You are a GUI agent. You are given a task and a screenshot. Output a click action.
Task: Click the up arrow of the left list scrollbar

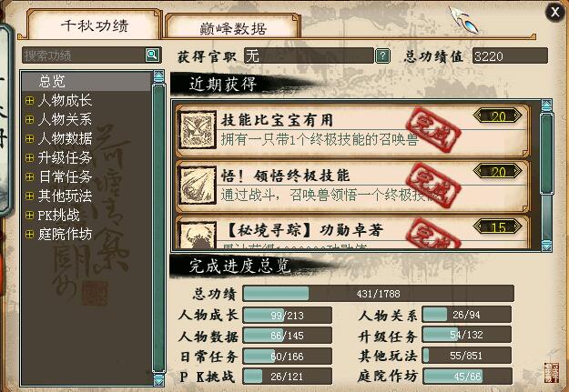[158, 76]
